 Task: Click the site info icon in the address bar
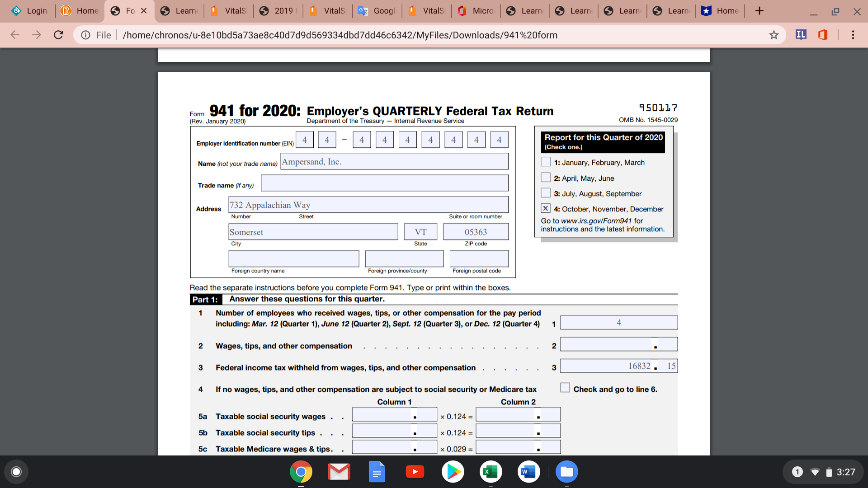(x=85, y=35)
